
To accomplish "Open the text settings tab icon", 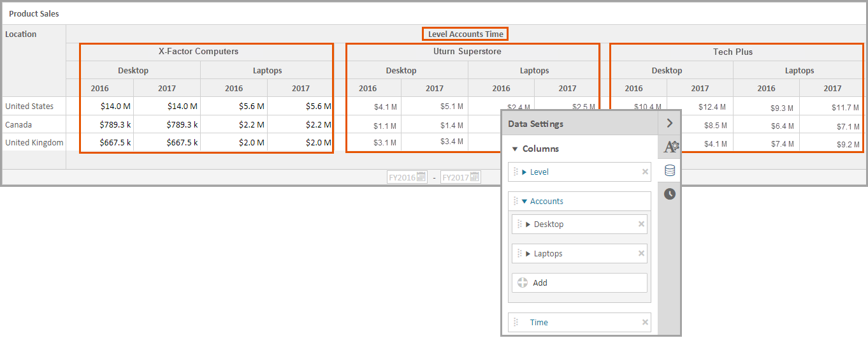I will coord(671,147).
